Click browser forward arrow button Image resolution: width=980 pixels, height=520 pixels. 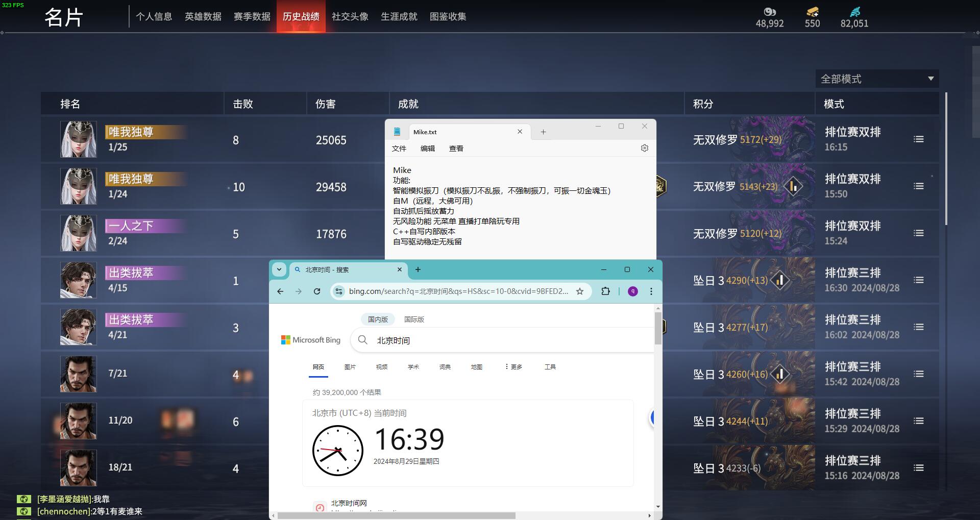pos(299,291)
